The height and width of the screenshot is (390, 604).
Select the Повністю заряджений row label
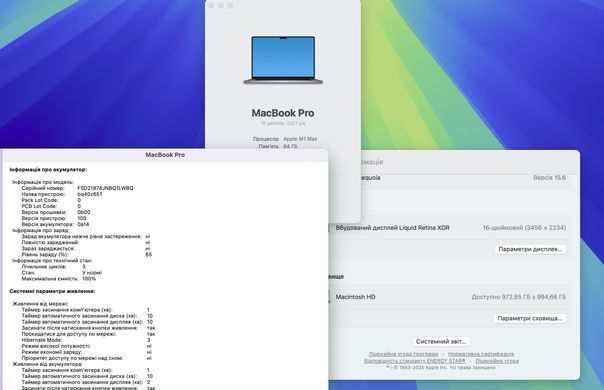[x=50, y=242]
